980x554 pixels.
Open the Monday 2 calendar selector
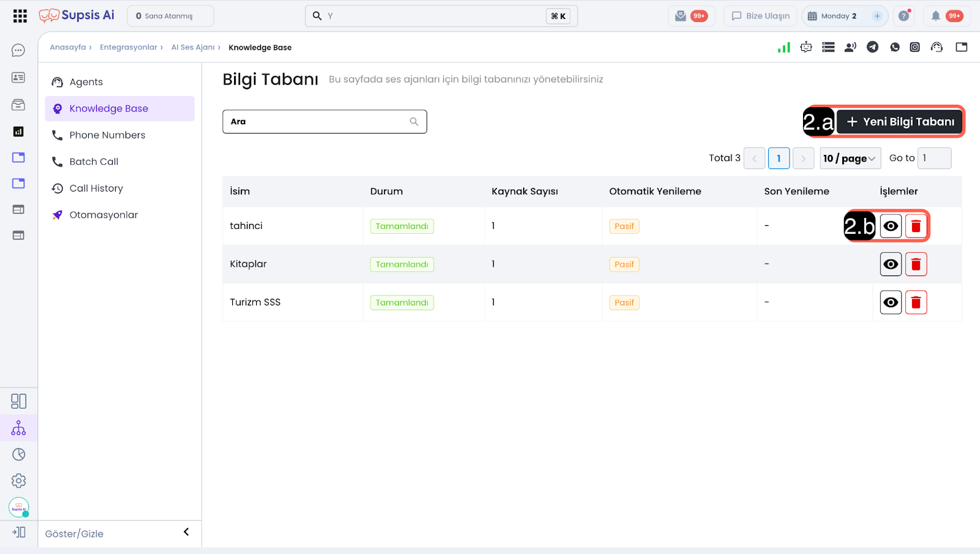pos(838,16)
